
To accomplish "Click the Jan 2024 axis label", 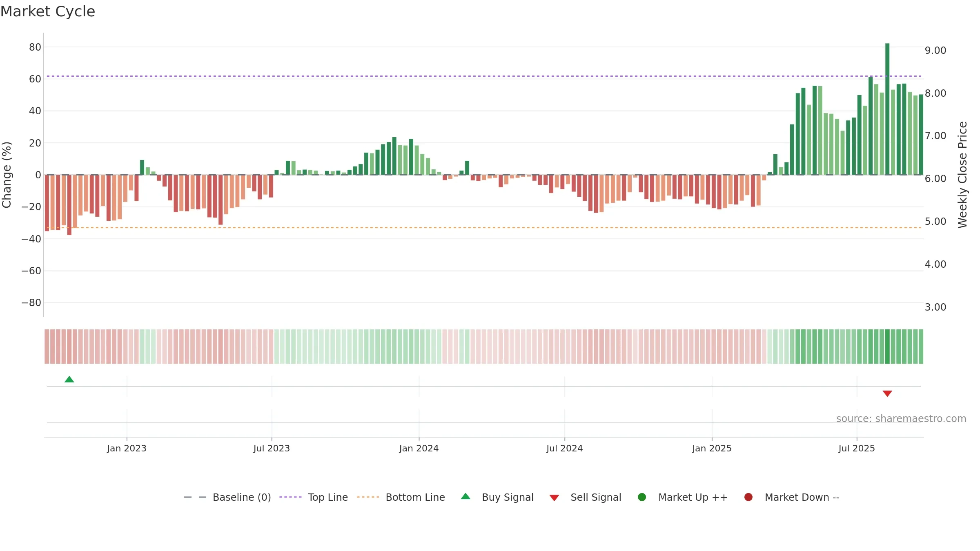I will (419, 449).
